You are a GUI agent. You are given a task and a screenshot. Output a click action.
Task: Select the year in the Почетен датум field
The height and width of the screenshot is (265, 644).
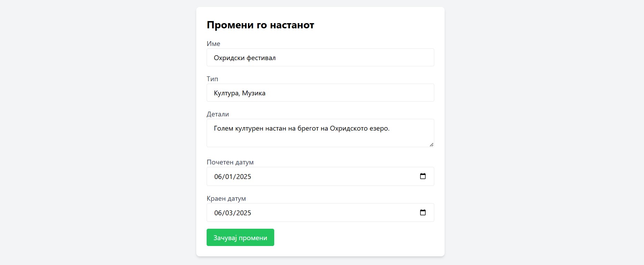[x=243, y=177]
